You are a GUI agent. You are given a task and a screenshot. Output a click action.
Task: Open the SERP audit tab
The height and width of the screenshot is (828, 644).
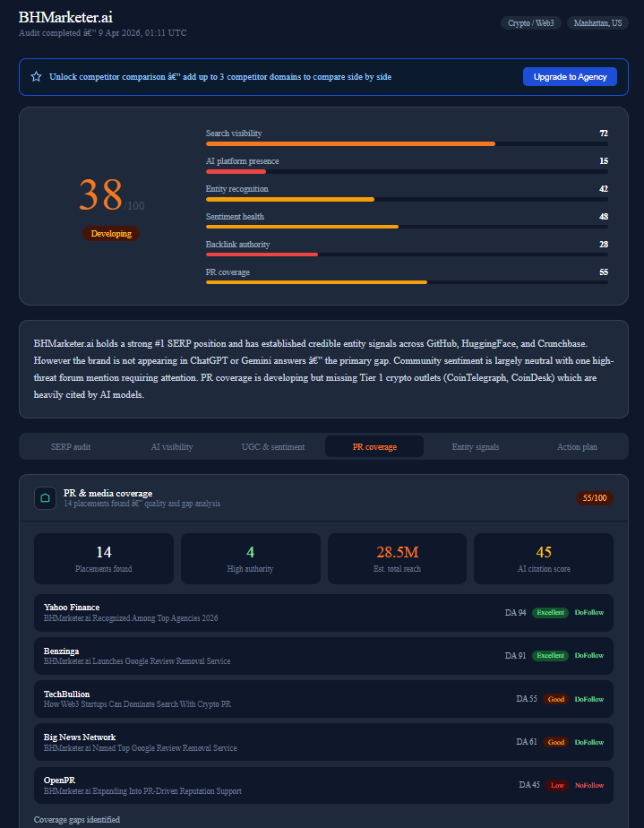(71, 447)
